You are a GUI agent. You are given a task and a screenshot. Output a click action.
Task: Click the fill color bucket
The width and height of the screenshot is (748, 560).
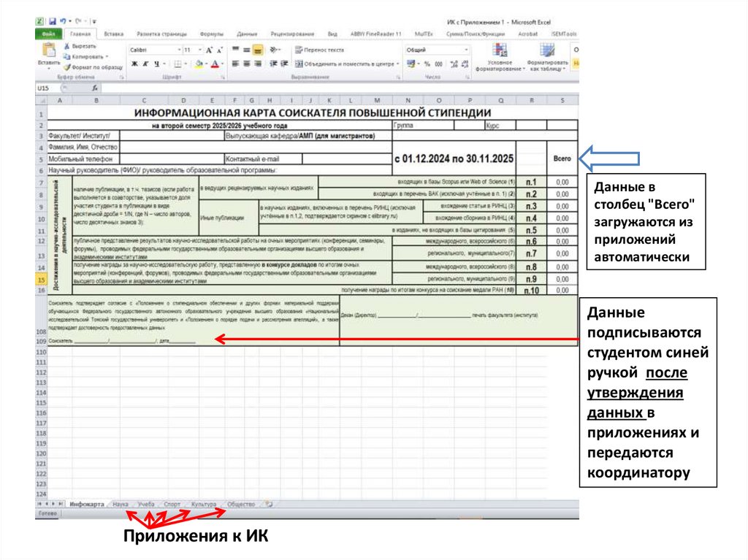click(x=199, y=64)
